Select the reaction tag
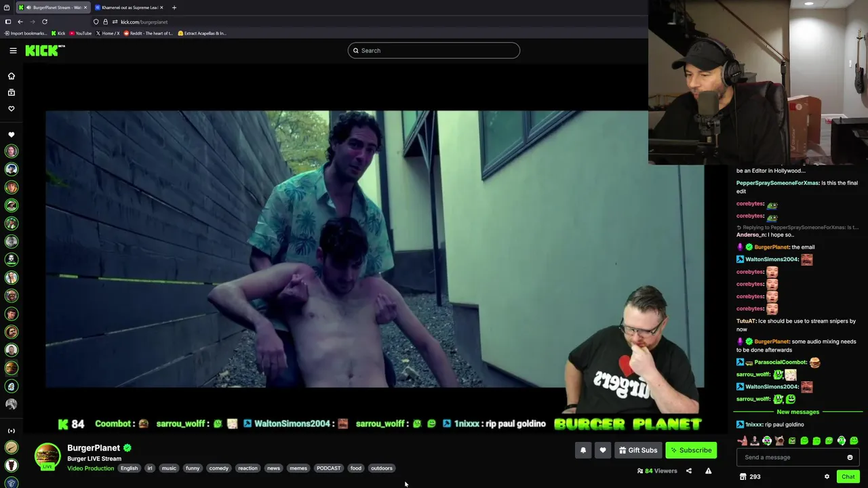Viewport: 868px width, 488px height. pos(248,468)
